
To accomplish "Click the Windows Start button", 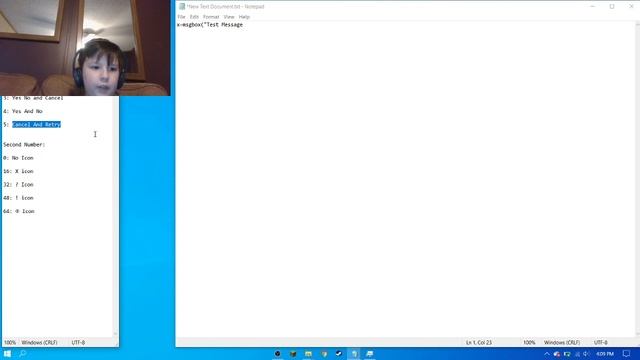I will tap(7, 353).
